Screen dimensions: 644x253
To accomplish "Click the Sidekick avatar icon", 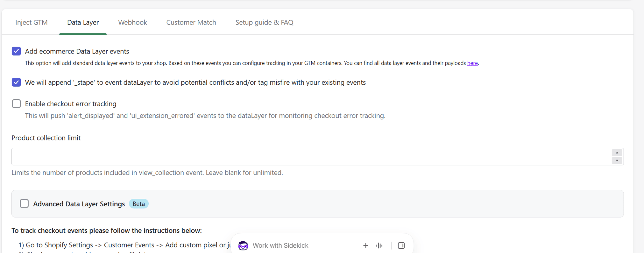I will click(243, 245).
